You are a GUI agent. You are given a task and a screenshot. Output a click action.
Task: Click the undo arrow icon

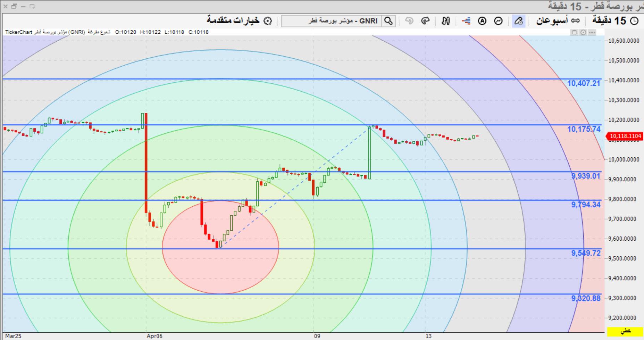pos(409,21)
